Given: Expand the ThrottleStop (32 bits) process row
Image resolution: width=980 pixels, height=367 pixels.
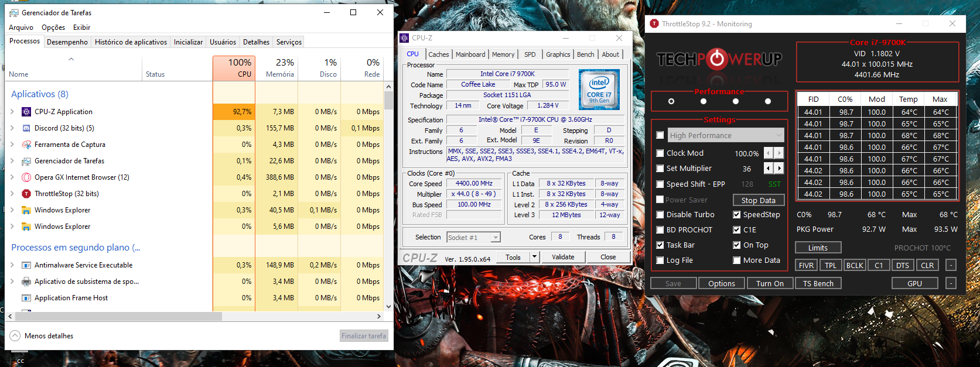Looking at the screenshot, I should point(12,194).
